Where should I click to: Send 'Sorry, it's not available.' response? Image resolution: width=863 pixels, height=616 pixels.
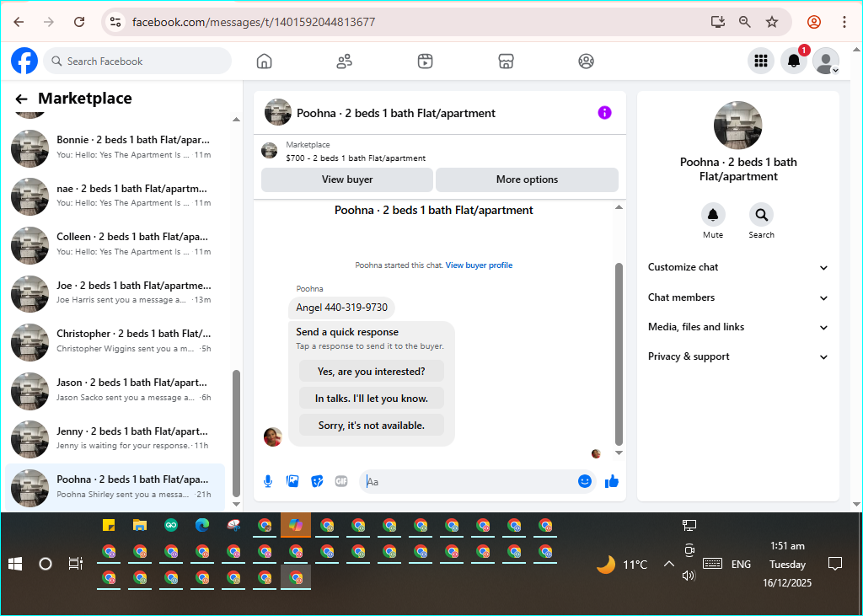point(372,426)
